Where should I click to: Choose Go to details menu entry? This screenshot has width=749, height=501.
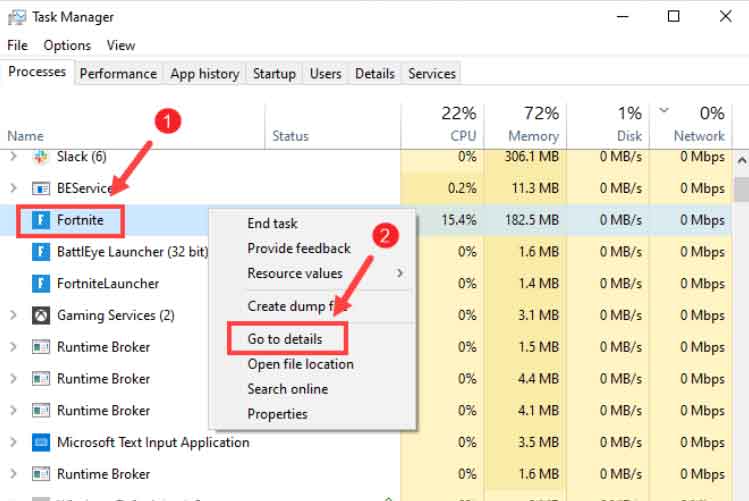[x=285, y=339]
